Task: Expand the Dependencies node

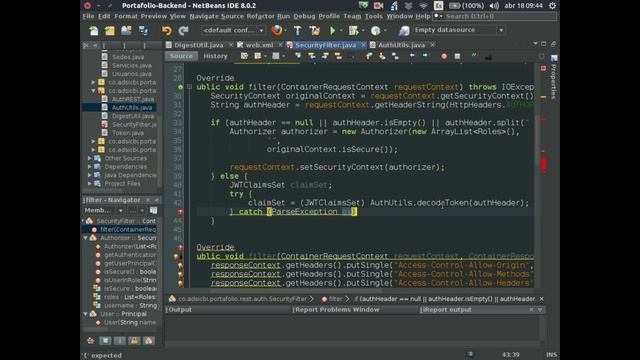Action: coord(90,167)
